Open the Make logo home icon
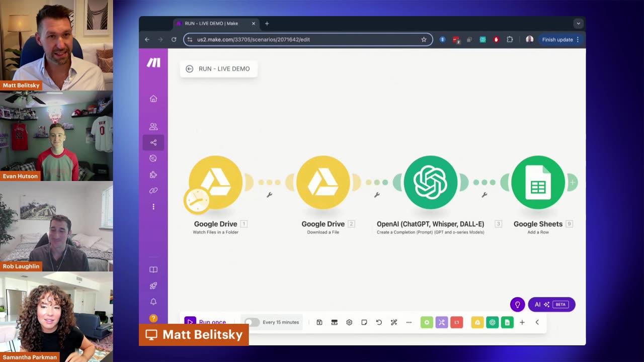 point(153,62)
